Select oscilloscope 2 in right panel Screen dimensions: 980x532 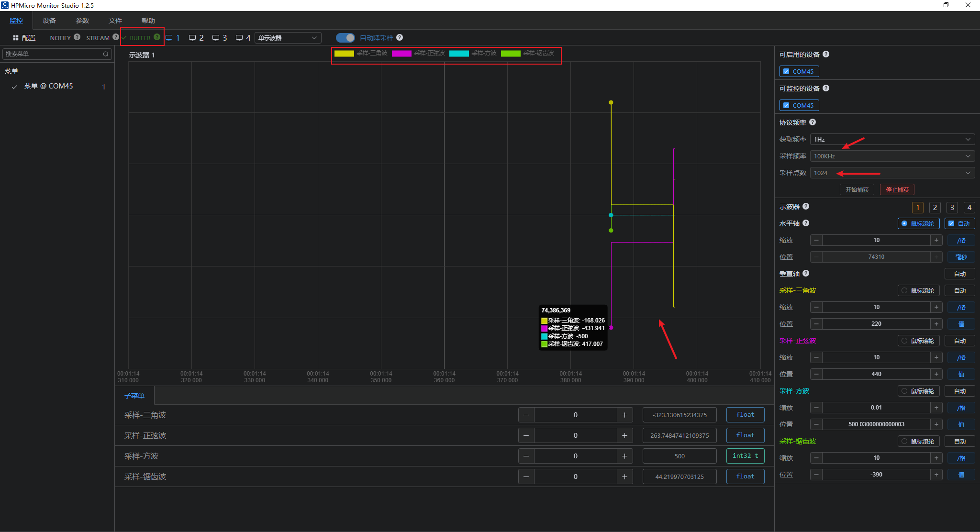pos(935,207)
